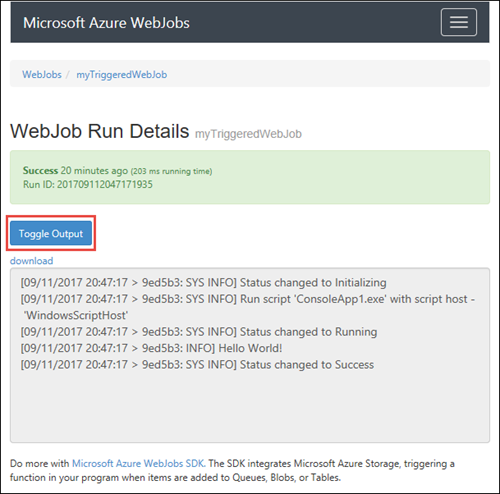This screenshot has height=494, width=500.
Task: Open the myTriggeredWebJob breadcrumb link
Action: pos(122,75)
